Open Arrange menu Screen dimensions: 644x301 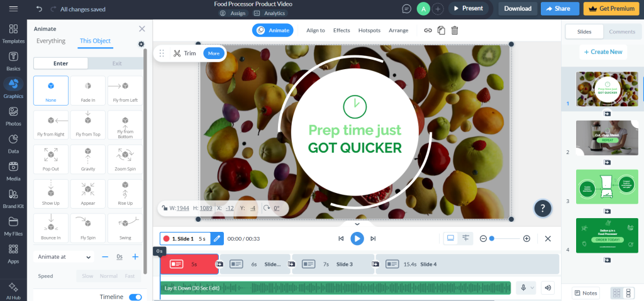[398, 30]
